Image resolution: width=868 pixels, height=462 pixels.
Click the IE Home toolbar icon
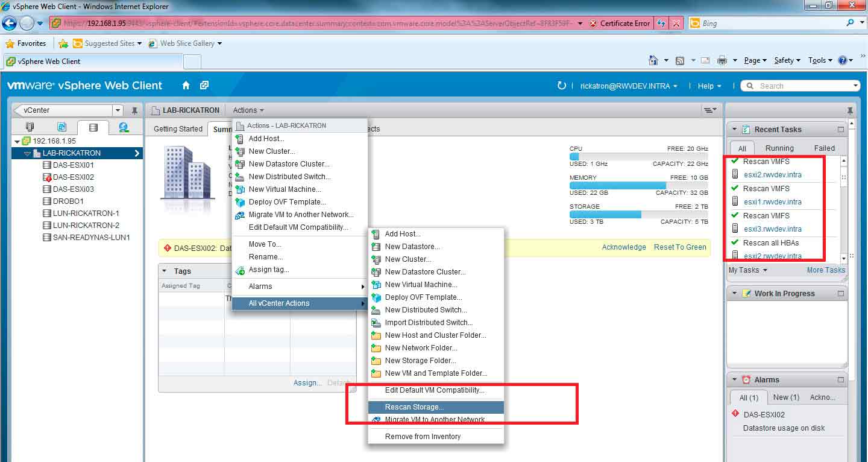click(x=653, y=60)
